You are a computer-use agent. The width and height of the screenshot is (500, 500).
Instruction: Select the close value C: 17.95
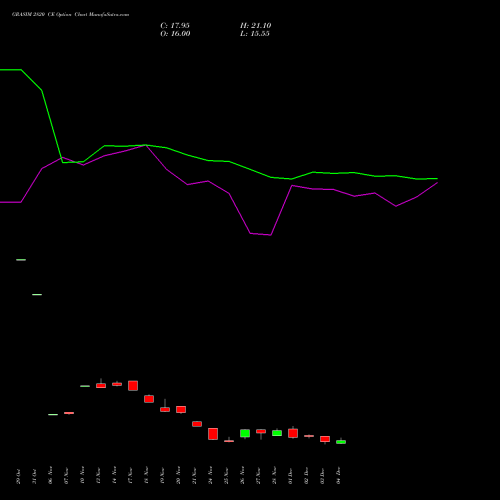(175, 26)
